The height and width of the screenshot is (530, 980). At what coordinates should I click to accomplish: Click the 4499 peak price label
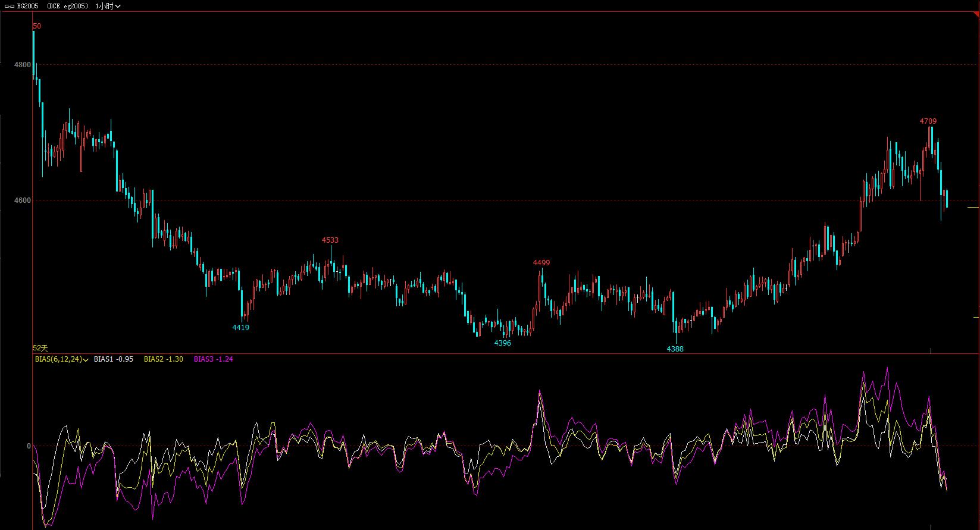pos(541,263)
